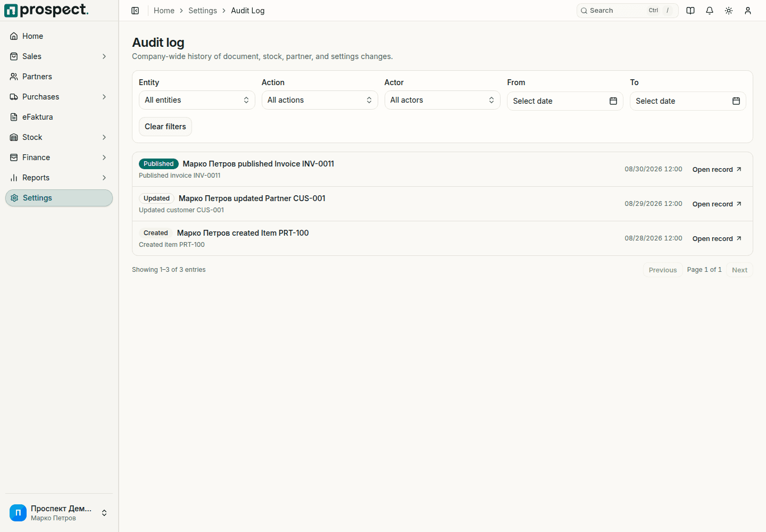Click the Published status badge

[159, 164]
